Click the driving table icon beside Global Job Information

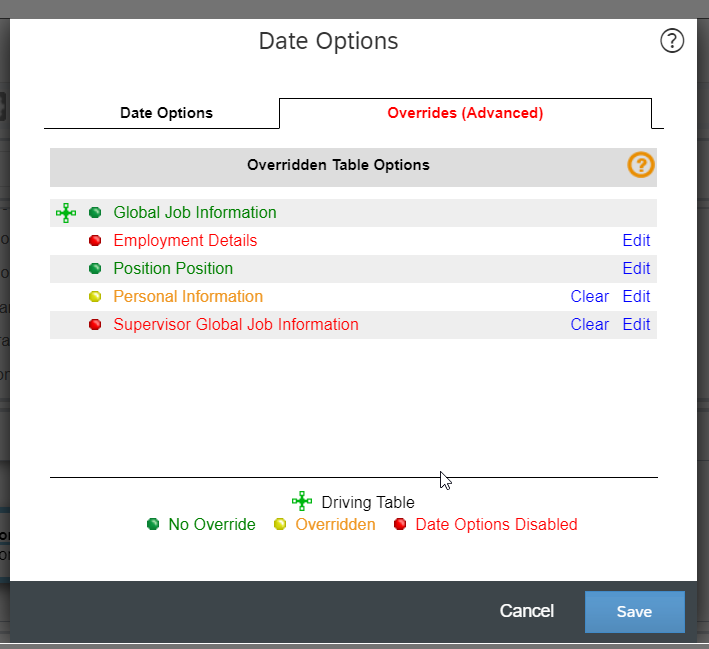pos(66,213)
